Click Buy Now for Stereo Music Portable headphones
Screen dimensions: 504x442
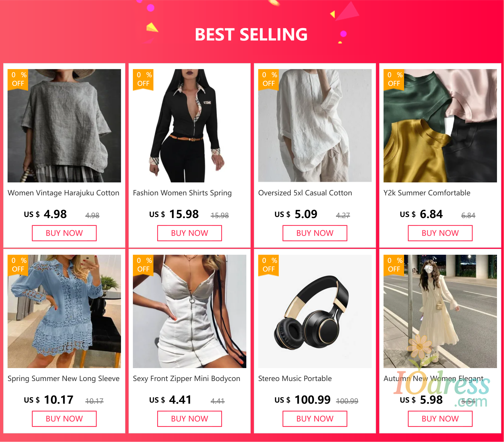[315, 419]
